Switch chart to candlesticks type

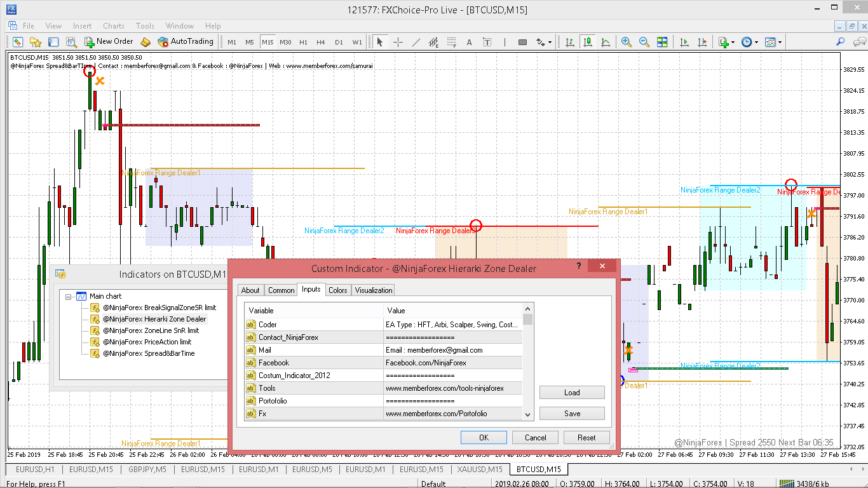click(588, 42)
